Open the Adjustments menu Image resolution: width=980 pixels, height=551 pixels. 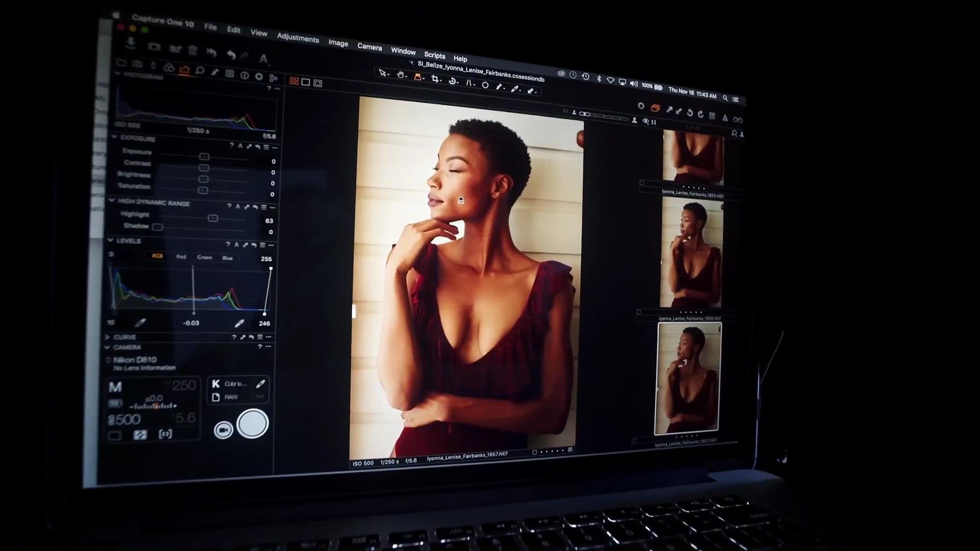click(298, 38)
